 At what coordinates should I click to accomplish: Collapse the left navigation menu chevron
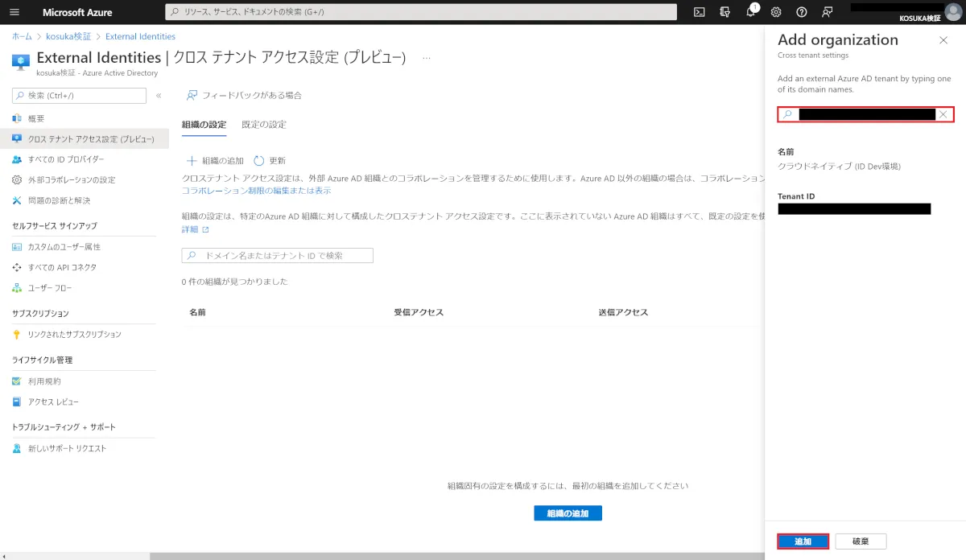coord(159,96)
